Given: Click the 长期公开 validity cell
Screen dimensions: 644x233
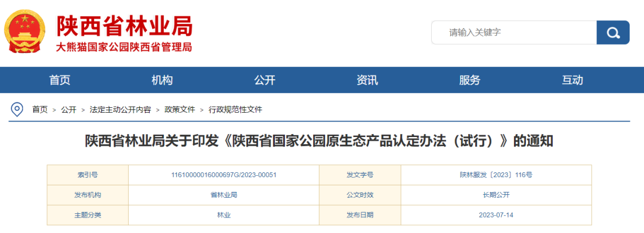Looking at the screenshot, I should click(496, 195).
